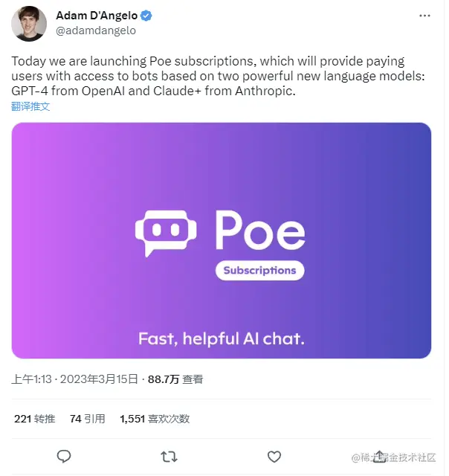This screenshot has width=449, height=476.
Task: Open the three-dot more options menu
Action: [x=424, y=16]
